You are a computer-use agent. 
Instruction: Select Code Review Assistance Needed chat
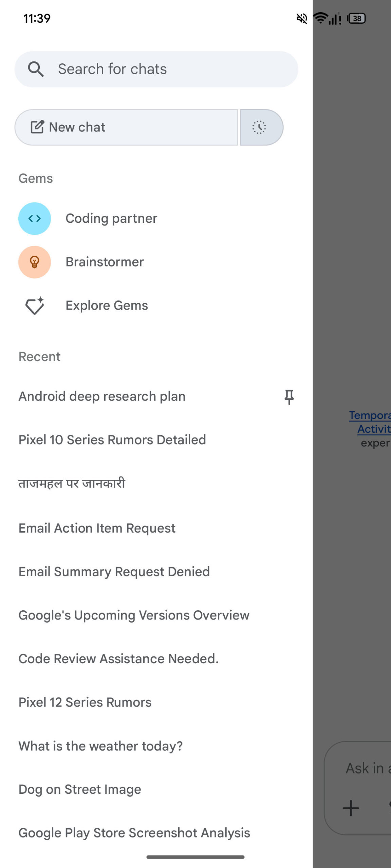tap(118, 658)
